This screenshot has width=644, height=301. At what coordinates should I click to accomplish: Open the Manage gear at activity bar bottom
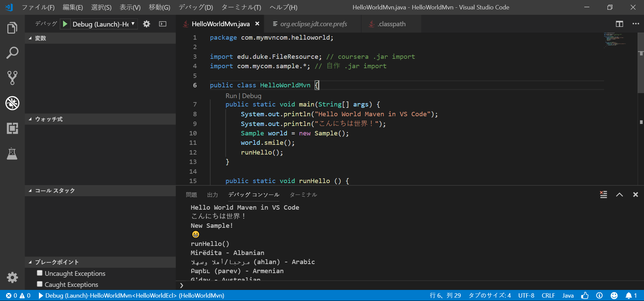tap(12, 277)
